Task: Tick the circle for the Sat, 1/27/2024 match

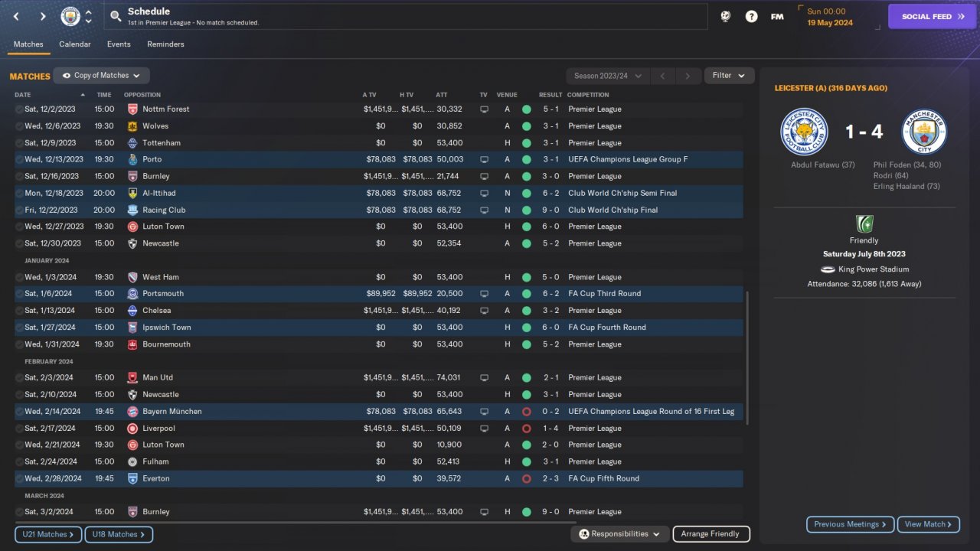Action: click(19, 328)
